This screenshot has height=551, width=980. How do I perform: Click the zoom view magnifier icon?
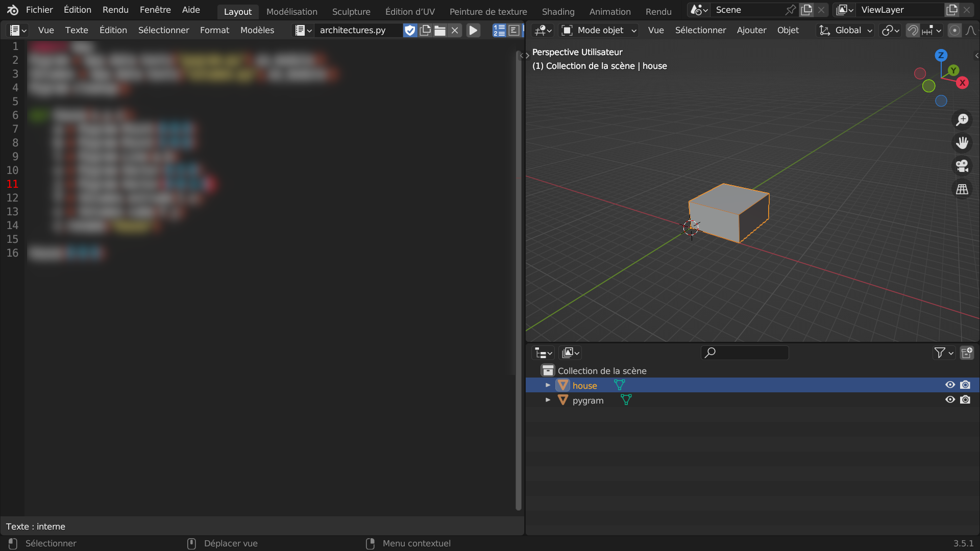pos(962,120)
